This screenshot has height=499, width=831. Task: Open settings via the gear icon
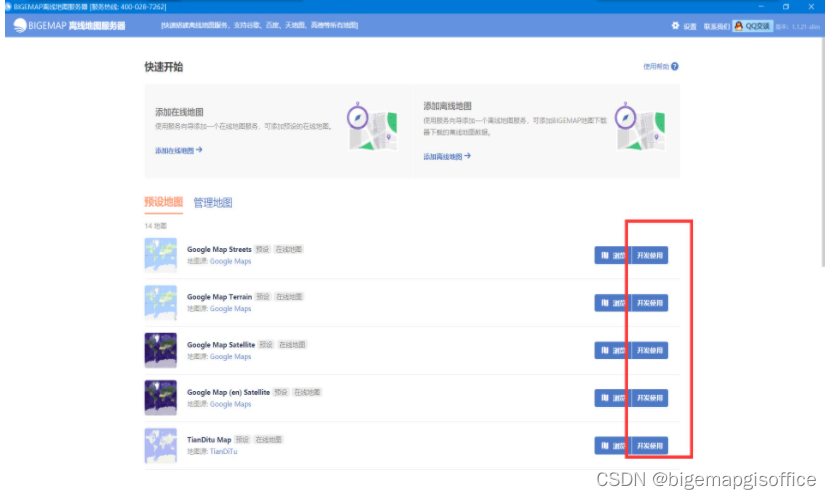point(675,25)
